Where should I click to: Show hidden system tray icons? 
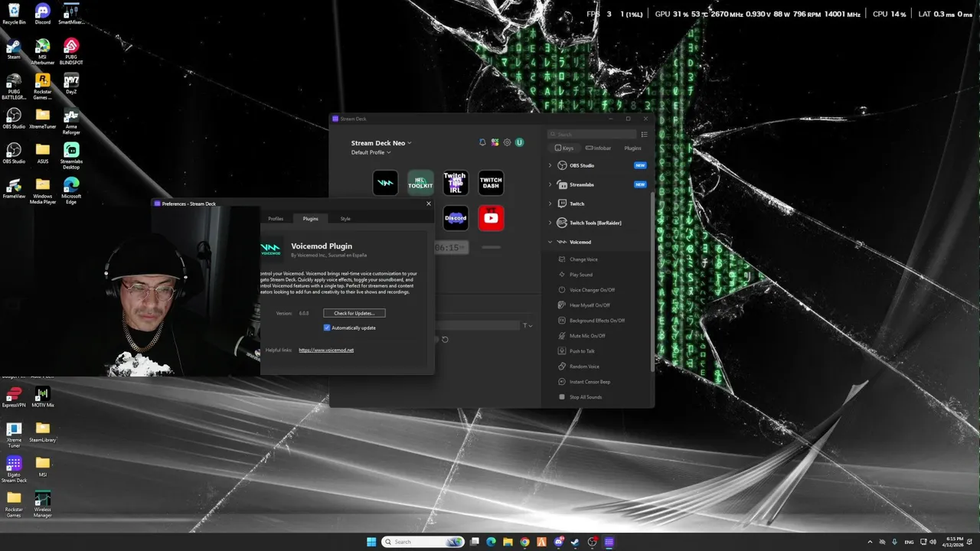[x=870, y=542]
